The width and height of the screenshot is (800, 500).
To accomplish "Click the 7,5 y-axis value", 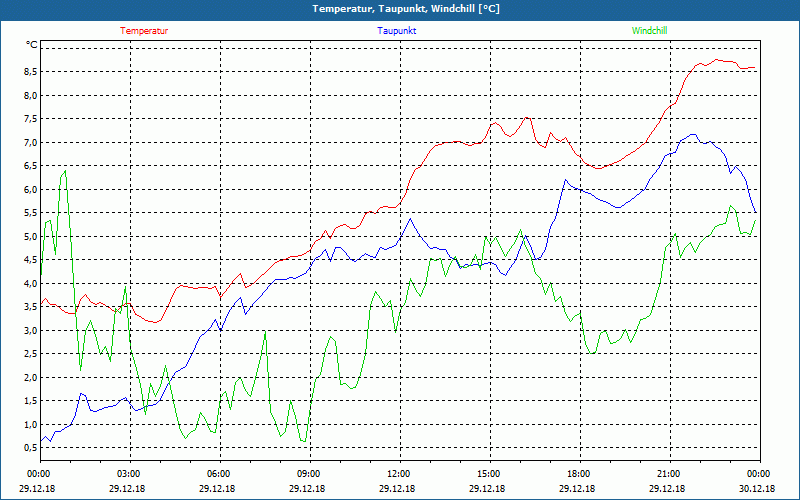I will [x=32, y=119].
